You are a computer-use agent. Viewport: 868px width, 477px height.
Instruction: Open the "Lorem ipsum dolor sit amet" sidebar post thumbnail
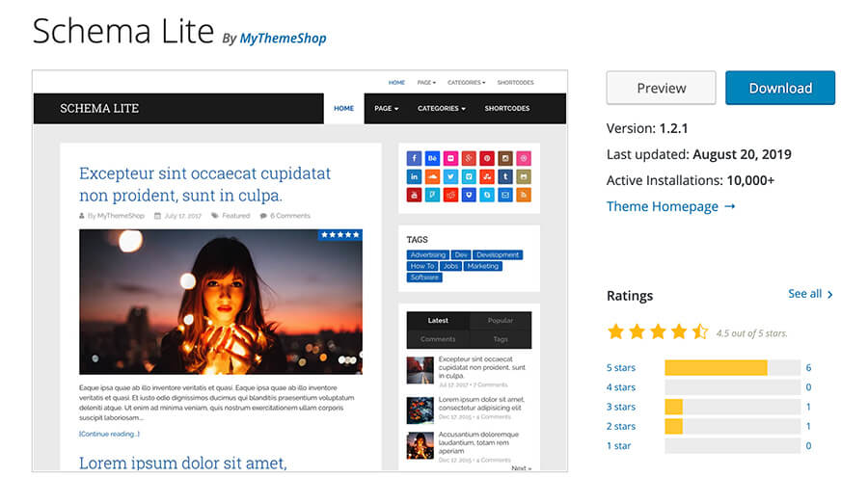point(420,411)
